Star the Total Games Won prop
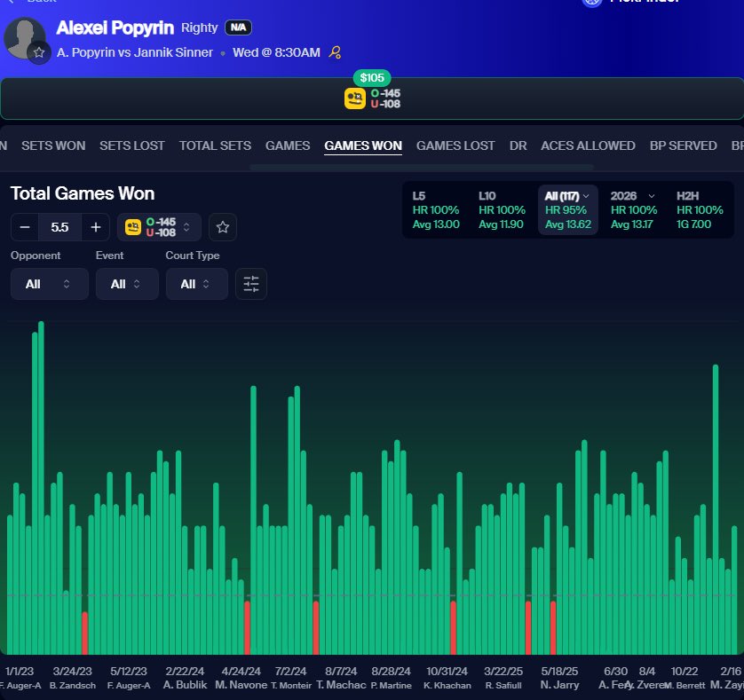The image size is (744, 700). [x=223, y=227]
